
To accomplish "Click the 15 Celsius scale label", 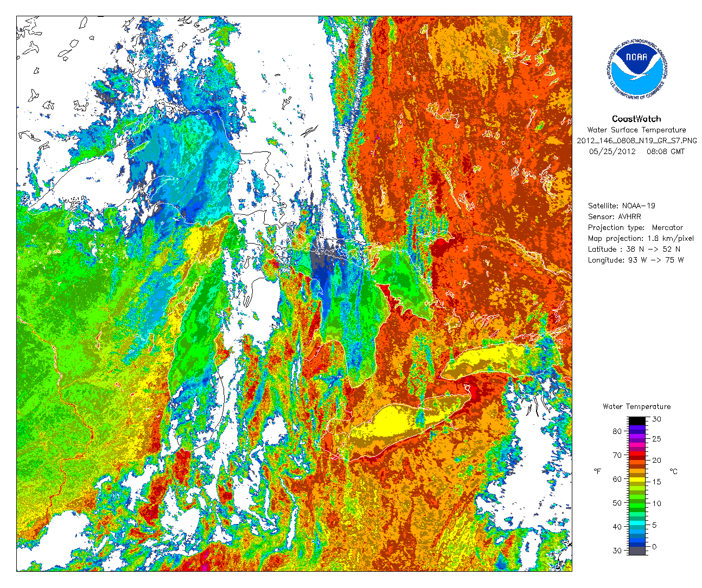I will click(656, 482).
